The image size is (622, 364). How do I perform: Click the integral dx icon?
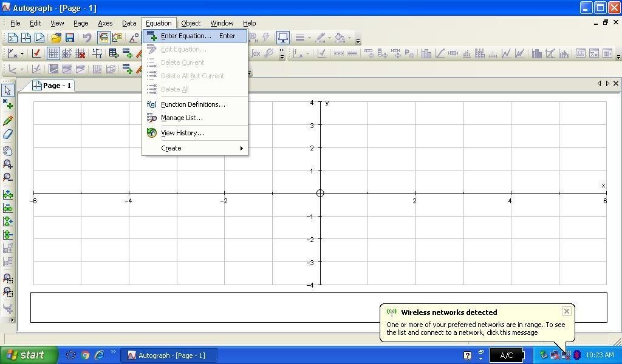pos(256,53)
